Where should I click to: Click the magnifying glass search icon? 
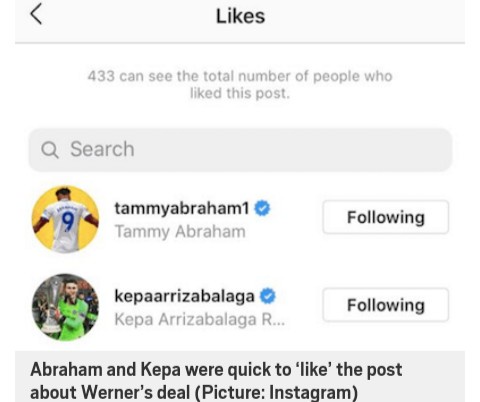coord(50,150)
